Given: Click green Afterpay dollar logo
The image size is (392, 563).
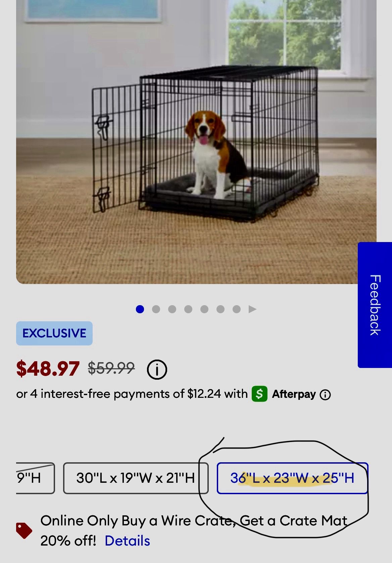Looking at the screenshot, I should pyautogui.click(x=259, y=394).
